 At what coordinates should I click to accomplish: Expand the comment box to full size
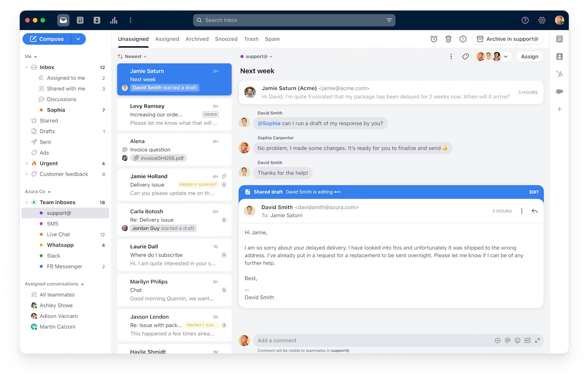(537, 341)
